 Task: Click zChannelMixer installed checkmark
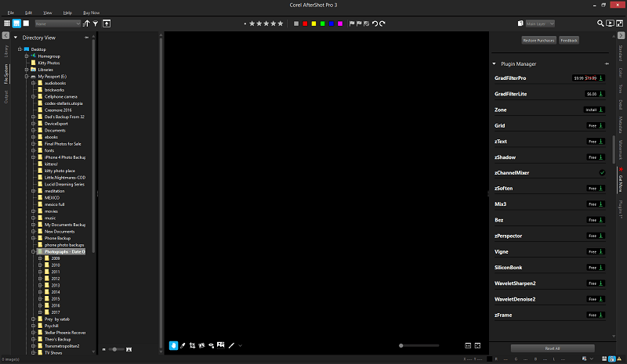pyautogui.click(x=602, y=173)
